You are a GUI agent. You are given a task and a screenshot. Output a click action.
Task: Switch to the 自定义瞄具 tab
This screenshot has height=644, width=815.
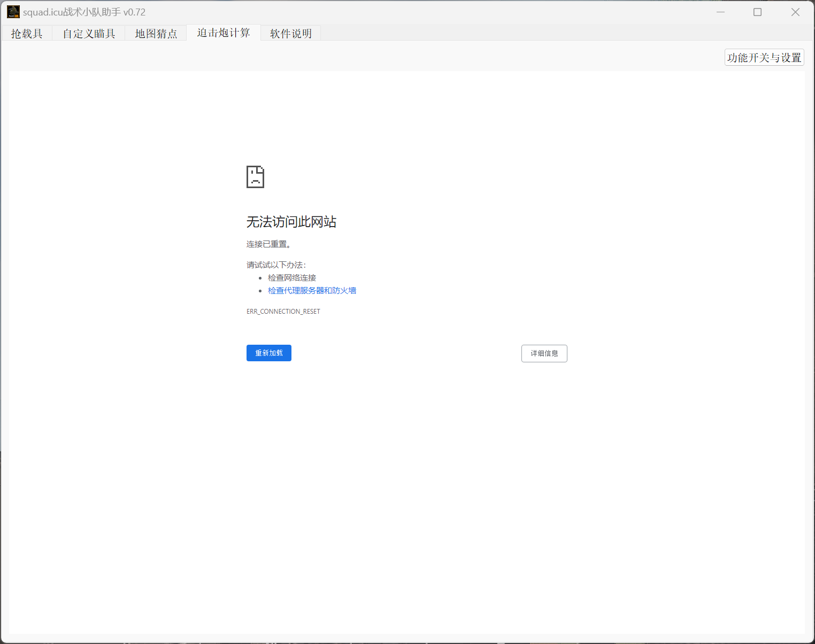coord(89,33)
